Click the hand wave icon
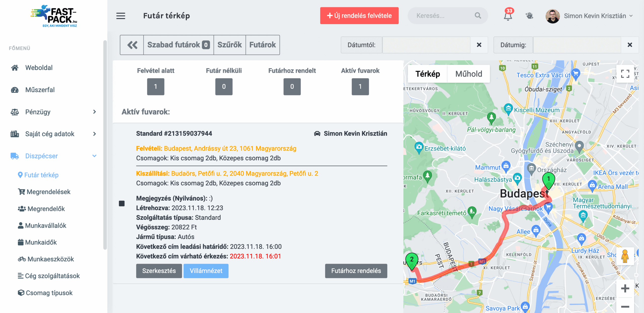 coord(529,16)
